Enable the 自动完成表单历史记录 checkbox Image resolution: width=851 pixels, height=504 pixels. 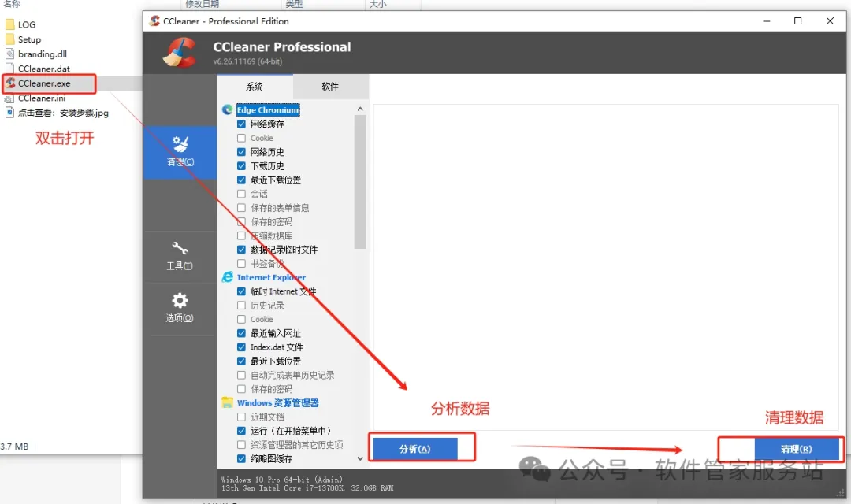(242, 375)
